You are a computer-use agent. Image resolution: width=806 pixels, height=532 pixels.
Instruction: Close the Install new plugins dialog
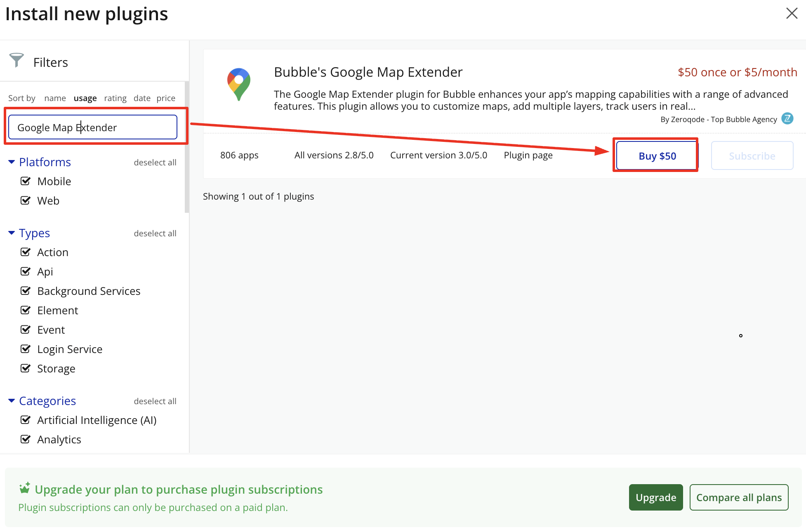792,14
